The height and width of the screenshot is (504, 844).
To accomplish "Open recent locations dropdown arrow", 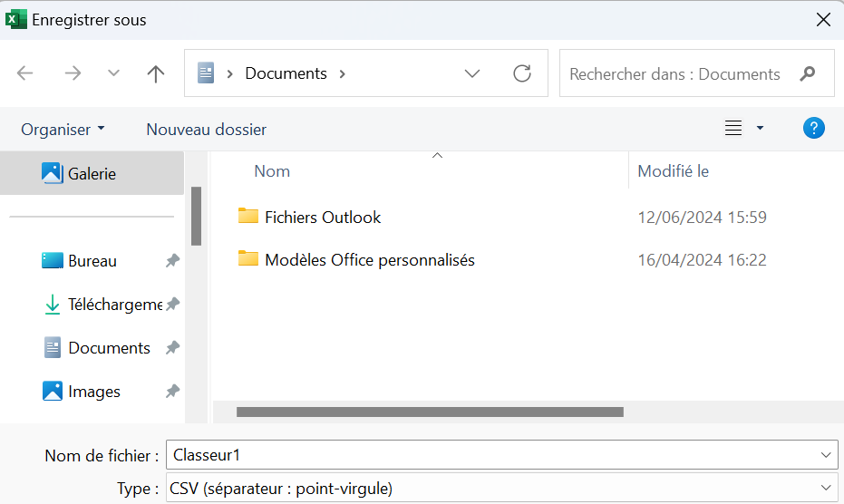I will click(x=113, y=73).
